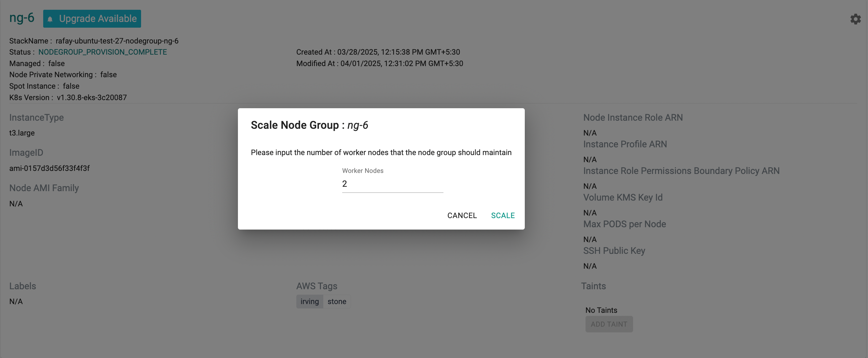
Task: Focus the Worker Nodes input field
Action: pos(392,184)
